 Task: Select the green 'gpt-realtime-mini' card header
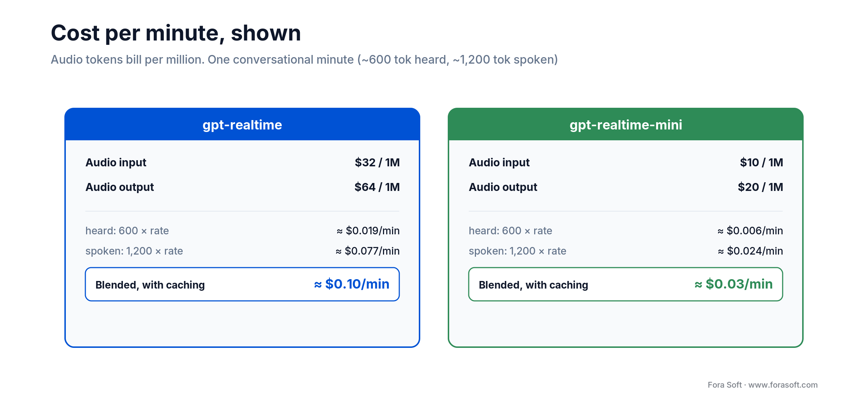point(626,124)
